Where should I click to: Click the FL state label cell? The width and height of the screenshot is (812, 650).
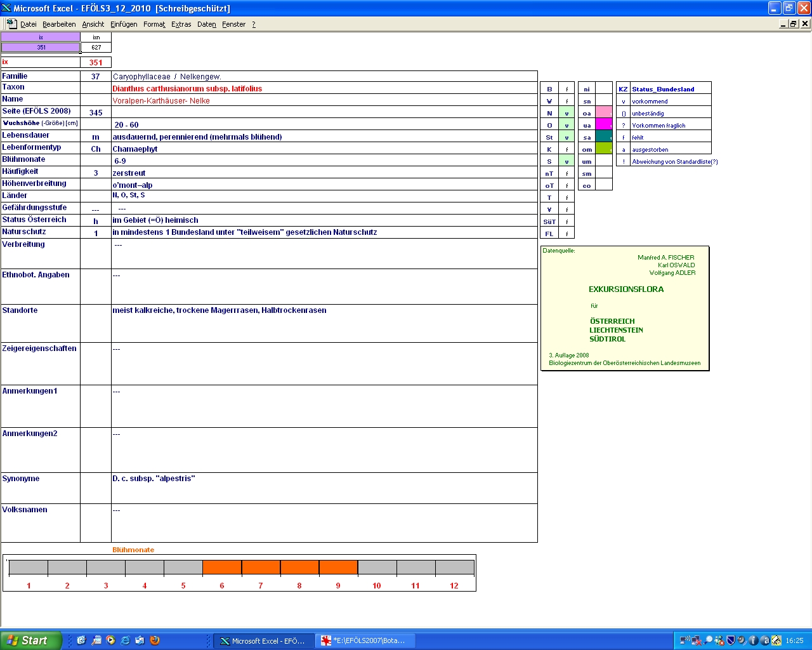tap(549, 233)
